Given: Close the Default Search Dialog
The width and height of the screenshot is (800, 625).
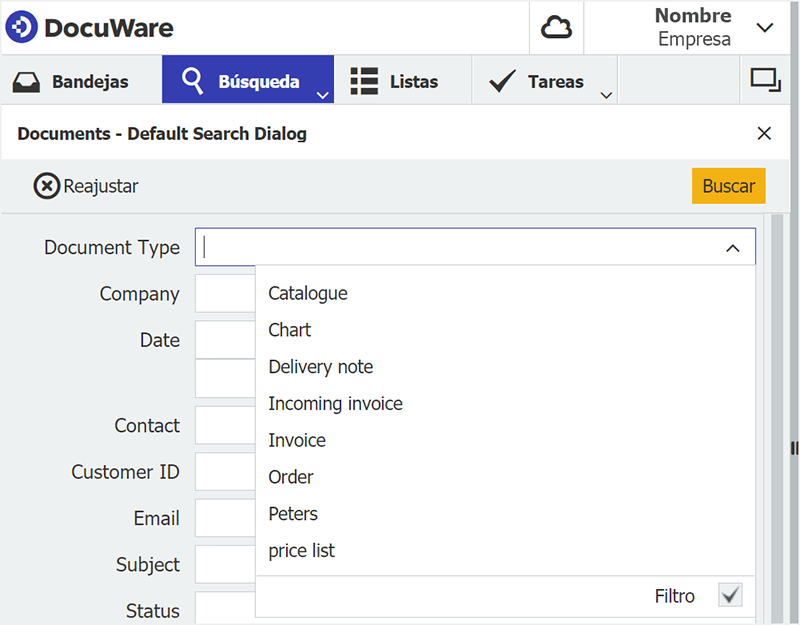Looking at the screenshot, I should (764, 133).
